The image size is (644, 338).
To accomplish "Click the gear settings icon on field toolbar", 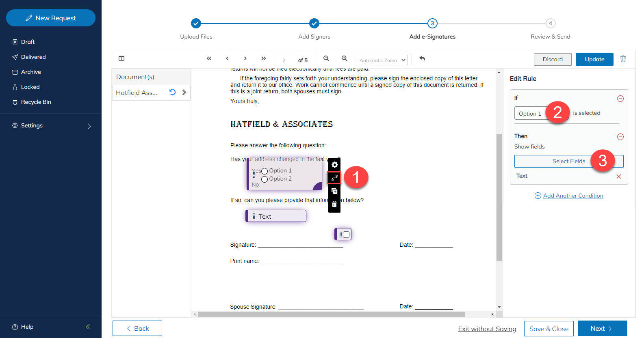I will [x=334, y=165].
